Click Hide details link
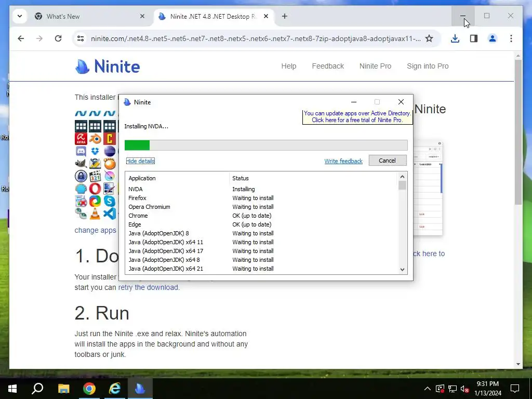The image size is (532, 399). 140,161
